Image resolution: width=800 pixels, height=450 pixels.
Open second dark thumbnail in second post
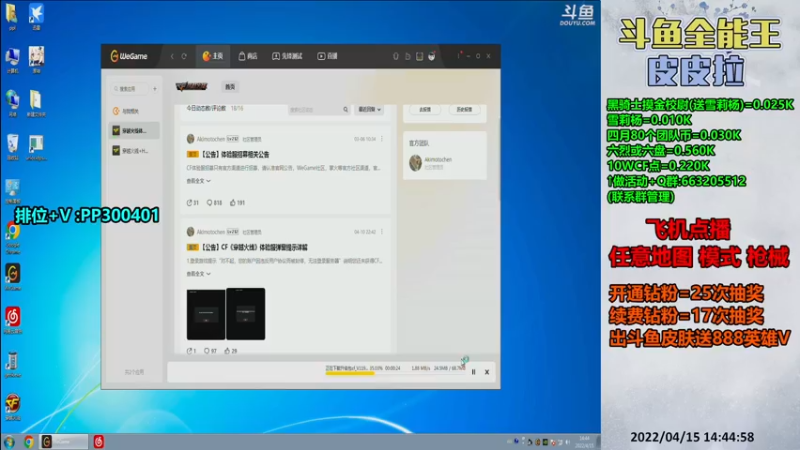(245, 314)
